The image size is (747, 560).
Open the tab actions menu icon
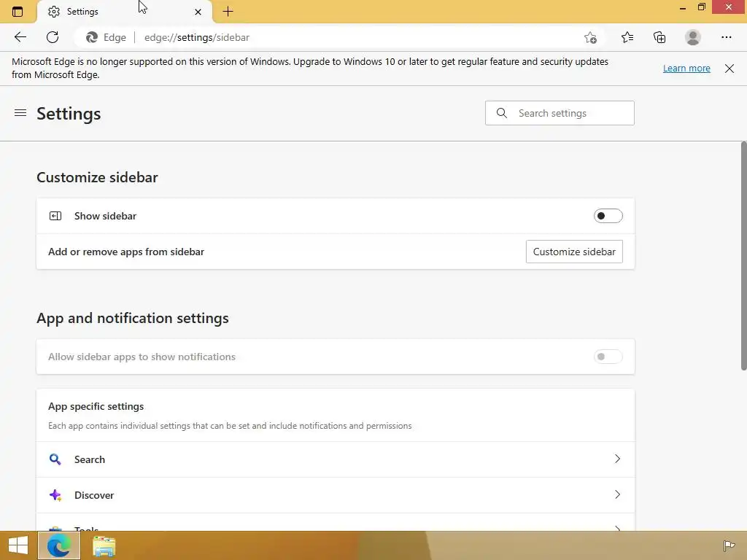coord(18,12)
